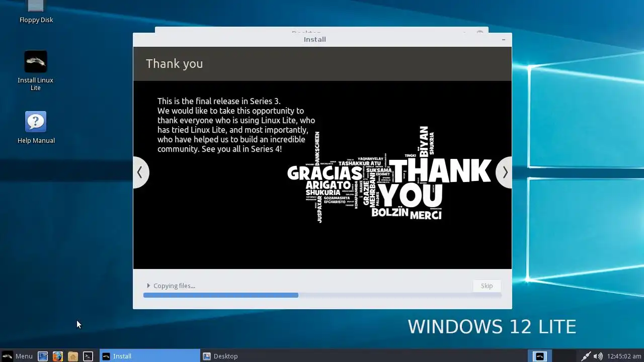Click the Thank you heading

(175, 64)
